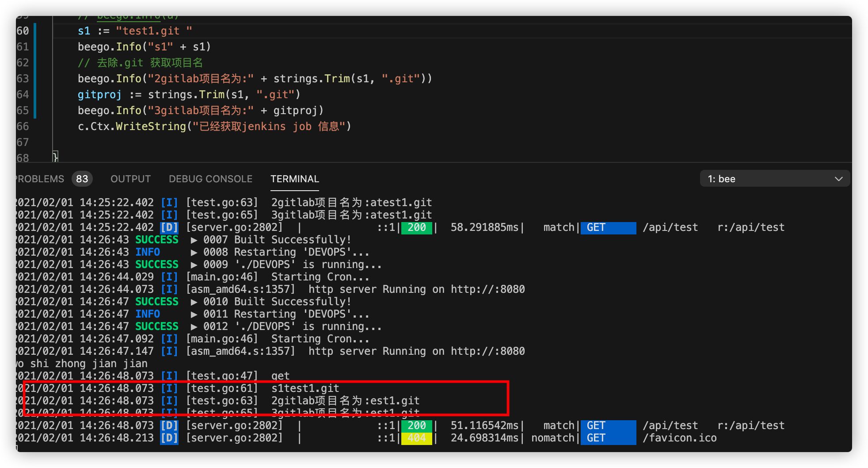Click the [I] badge on the main.go:46 line
This screenshot has height=468, width=868.
169,276
